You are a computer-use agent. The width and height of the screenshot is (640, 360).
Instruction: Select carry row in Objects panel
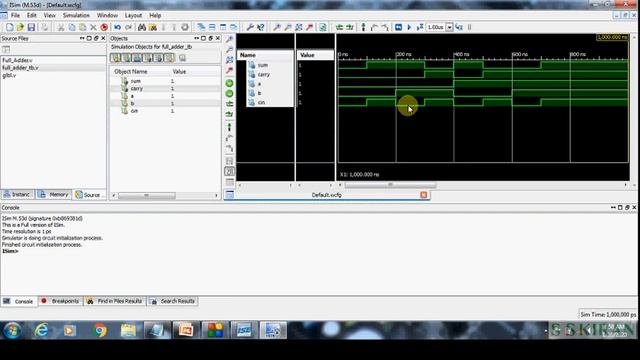(x=165, y=89)
